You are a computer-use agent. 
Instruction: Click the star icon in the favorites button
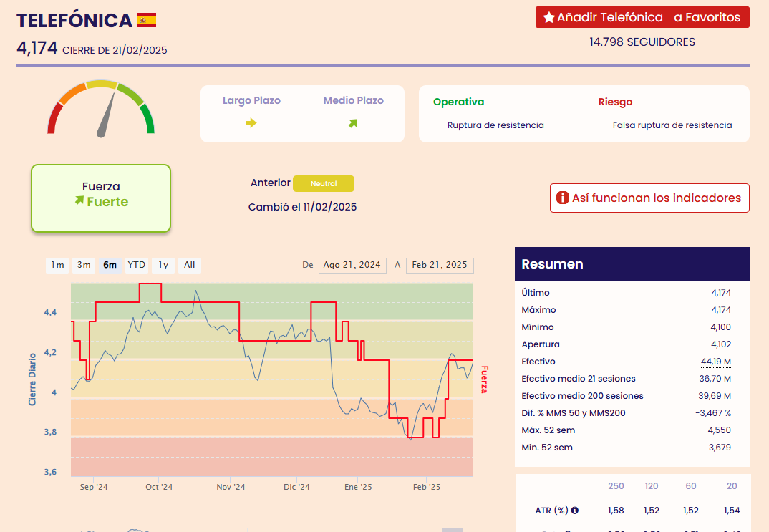(548, 18)
